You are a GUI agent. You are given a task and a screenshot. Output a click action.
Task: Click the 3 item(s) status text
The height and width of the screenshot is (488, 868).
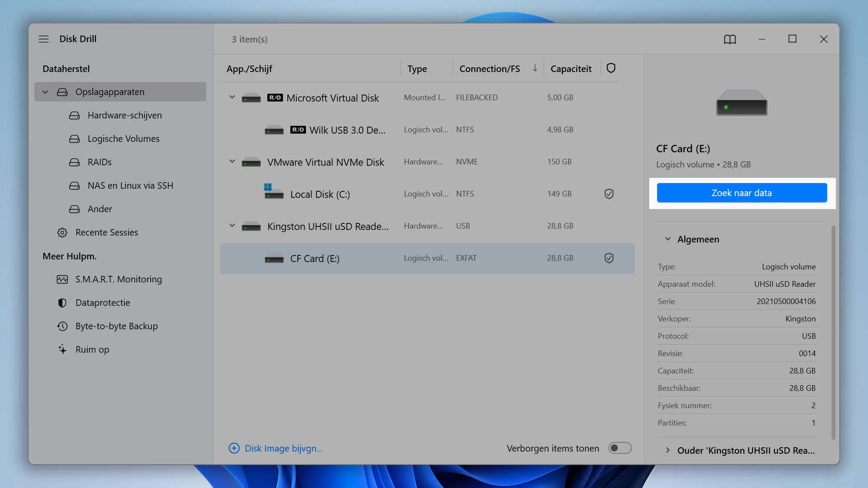pos(250,39)
